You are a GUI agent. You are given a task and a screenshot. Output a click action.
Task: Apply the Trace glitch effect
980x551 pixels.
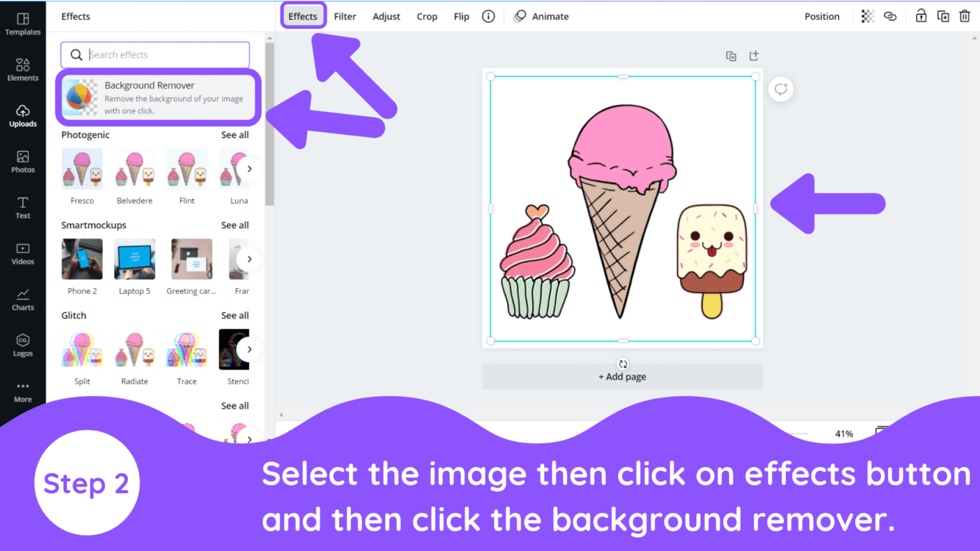click(x=187, y=350)
